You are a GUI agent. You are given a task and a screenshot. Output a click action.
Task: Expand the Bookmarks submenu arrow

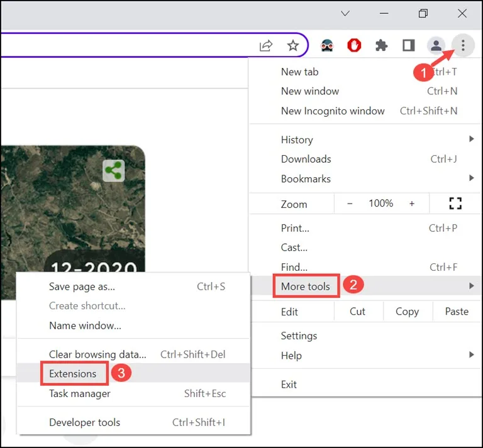point(471,178)
